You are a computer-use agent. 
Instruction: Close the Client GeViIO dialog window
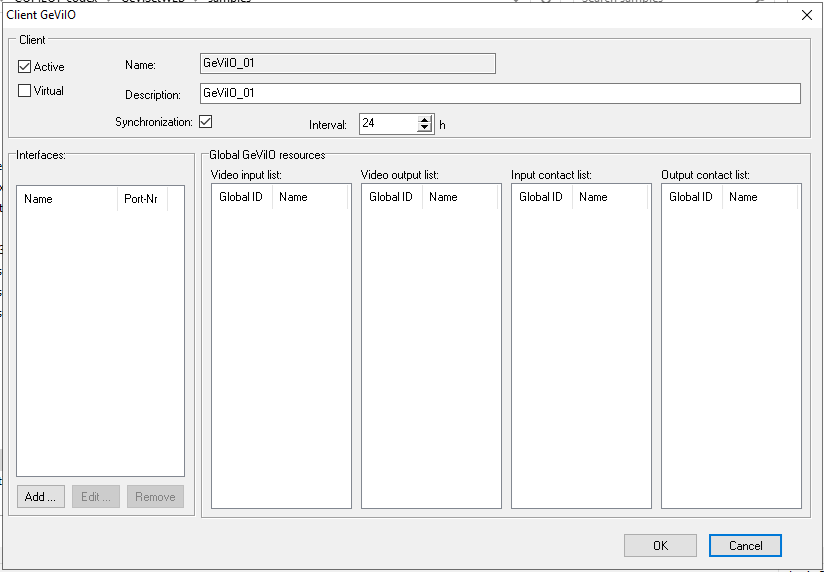[x=807, y=14]
